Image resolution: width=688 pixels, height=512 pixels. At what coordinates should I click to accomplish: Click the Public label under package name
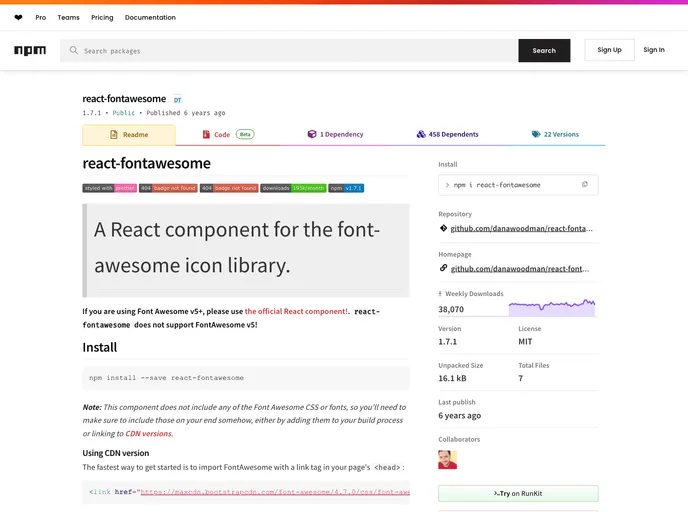(x=124, y=113)
